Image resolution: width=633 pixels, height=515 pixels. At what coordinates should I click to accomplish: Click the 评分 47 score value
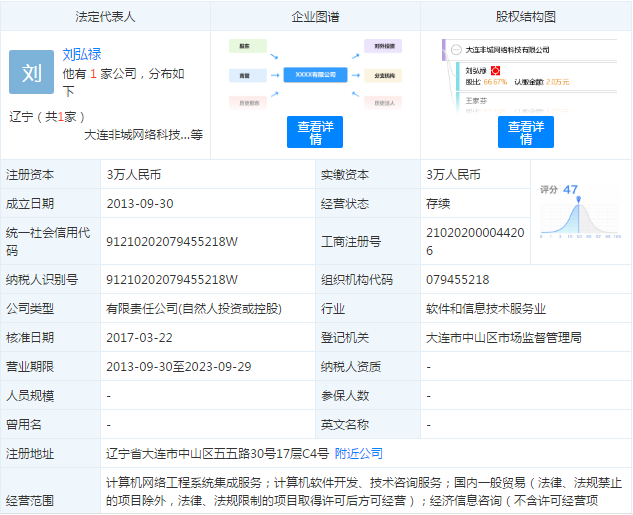570,189
